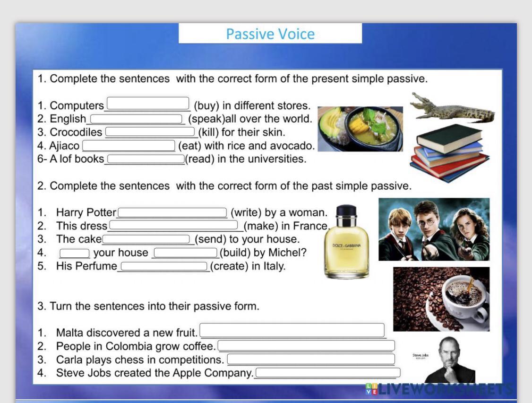Click the 'Passive Voice' title

tap(270, 34)
